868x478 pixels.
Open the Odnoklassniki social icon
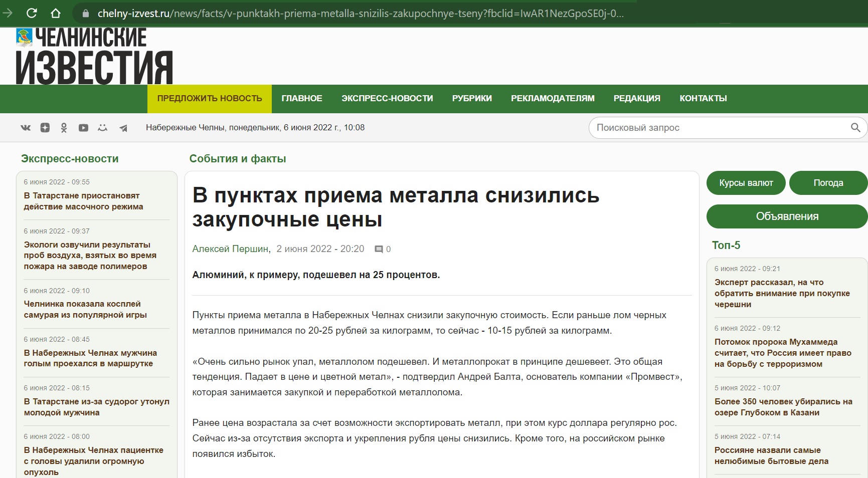point(64,128)
